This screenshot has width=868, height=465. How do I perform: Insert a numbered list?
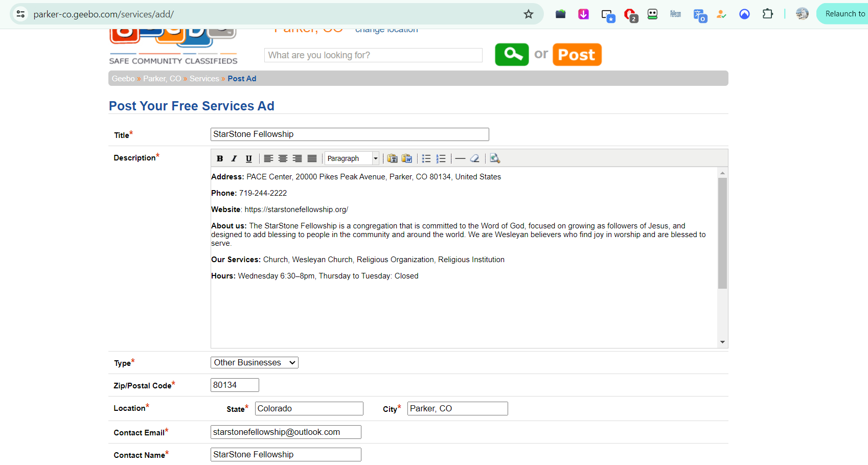pyautogui.click(x=441, y=158)
